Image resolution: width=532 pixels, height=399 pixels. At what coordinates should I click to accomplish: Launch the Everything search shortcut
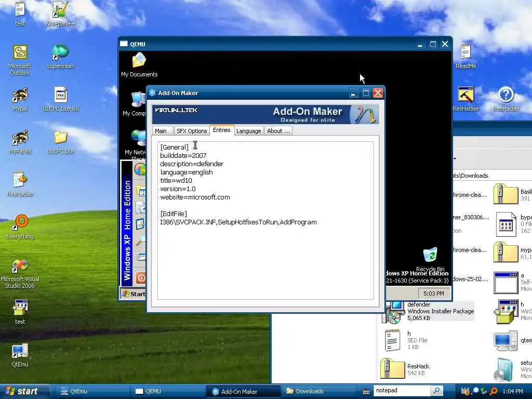pyautogui.click(x=20, y=228)
